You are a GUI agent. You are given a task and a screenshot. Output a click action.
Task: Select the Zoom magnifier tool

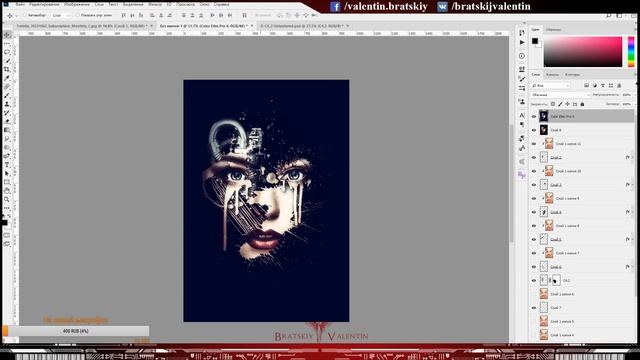[7, 199]
